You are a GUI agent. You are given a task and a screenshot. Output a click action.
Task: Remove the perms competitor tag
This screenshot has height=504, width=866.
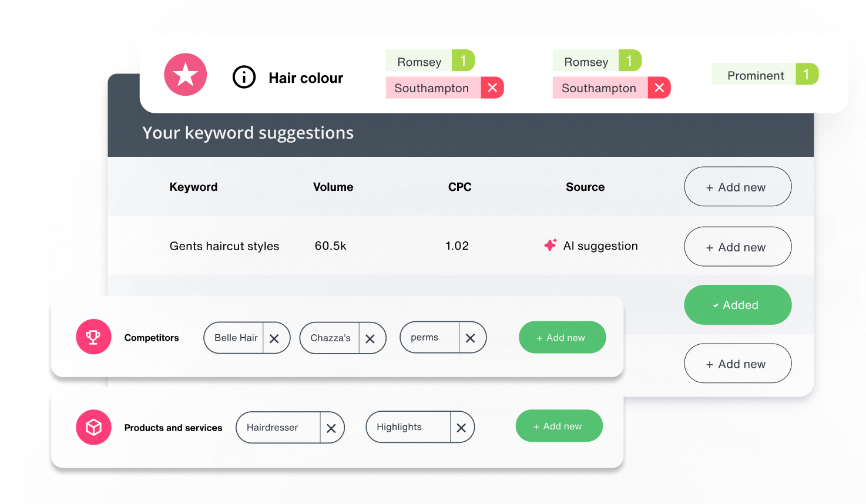pyautogui.click(x=470, y=337)
